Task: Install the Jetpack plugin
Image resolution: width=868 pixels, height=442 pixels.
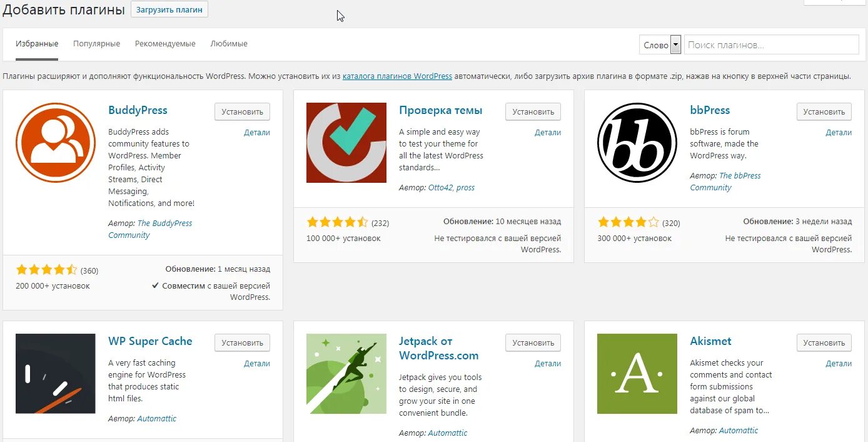Action: [x=533, y=343]
